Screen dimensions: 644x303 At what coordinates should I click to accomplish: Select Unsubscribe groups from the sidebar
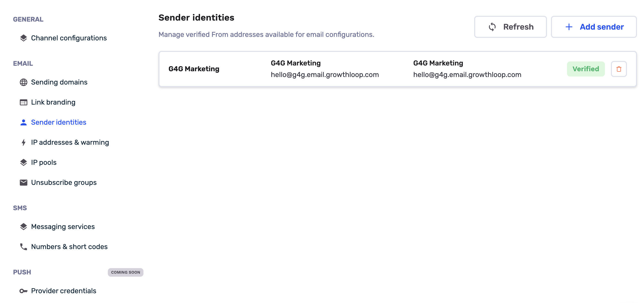click(x=58, y=183)
